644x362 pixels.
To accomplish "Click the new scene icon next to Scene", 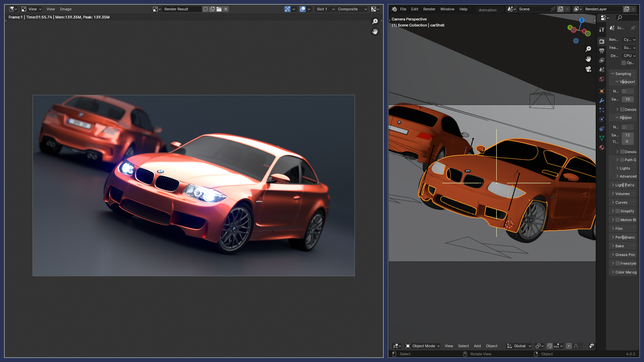I will tap(560, 9).
